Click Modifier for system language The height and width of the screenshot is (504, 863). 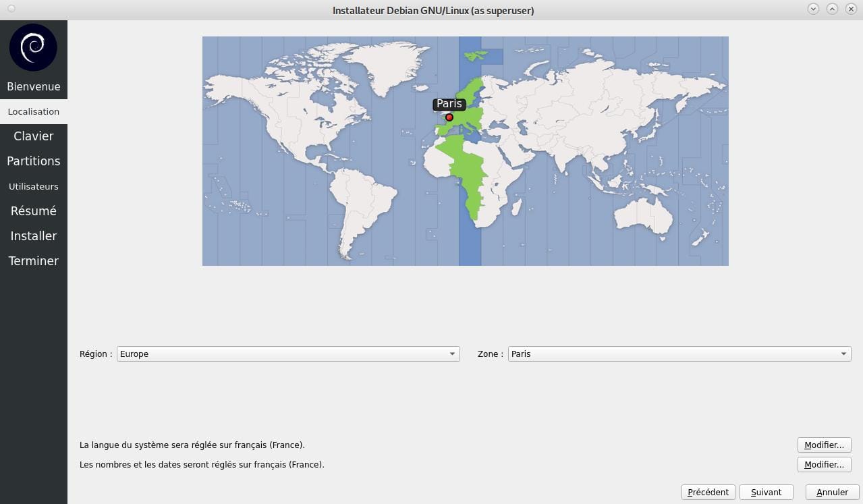[x=824, y=445]
